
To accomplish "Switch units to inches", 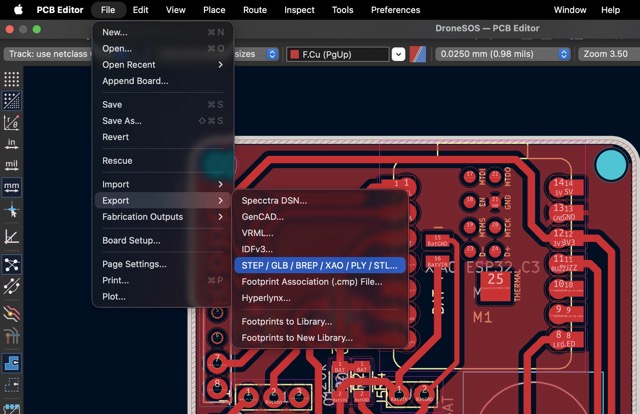I will point(11,144).
